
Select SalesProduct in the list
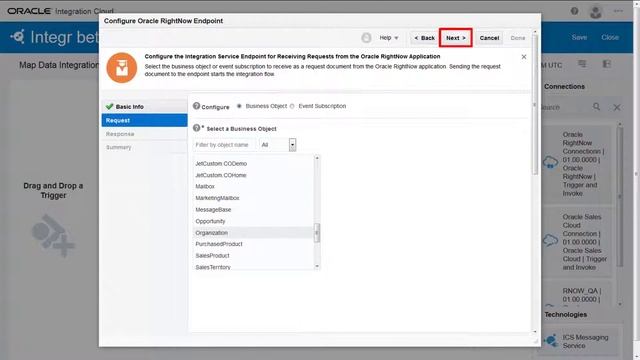point(212,256)
